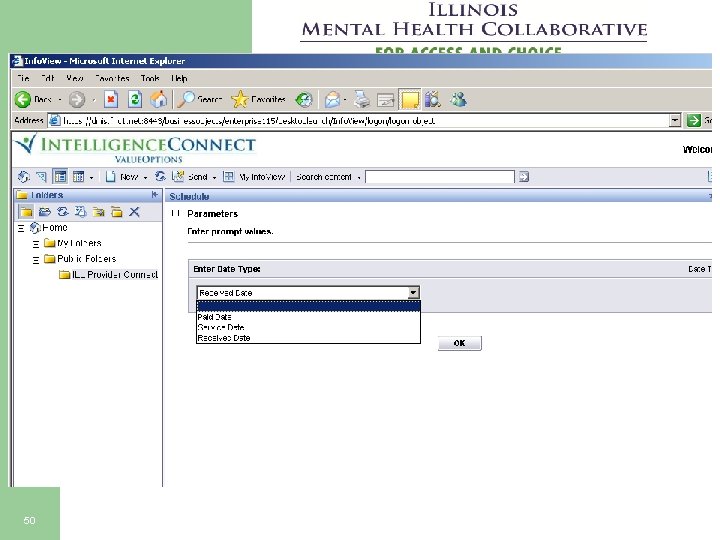Select blank highlighted dropdown option
Image resolution: width=720 pixels, height=540 pixels.
pos(308,306)
